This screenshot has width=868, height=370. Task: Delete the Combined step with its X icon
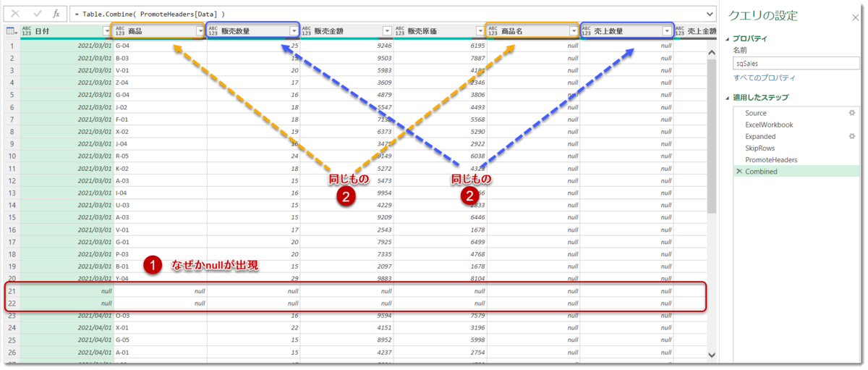click(x=739, y=172)
